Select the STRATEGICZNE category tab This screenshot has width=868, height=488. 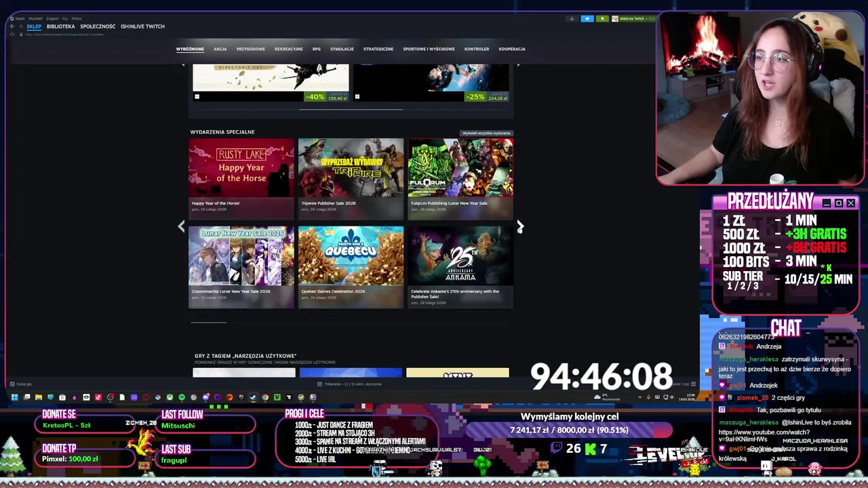[x=378, y=49]
